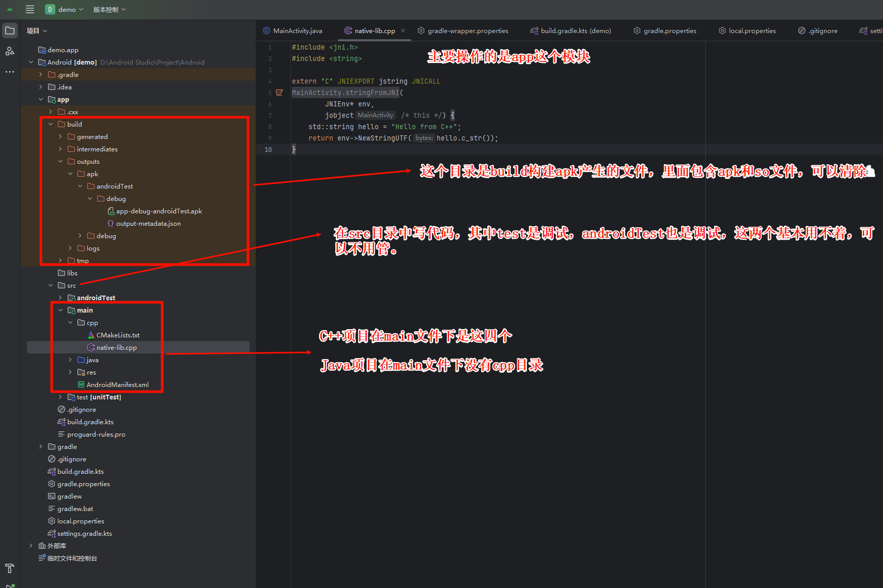This screenshot has width=883, height=588.
Task: Open the More tool windows ellipsis
Action: pyautogui.click(x=10, y=72)
